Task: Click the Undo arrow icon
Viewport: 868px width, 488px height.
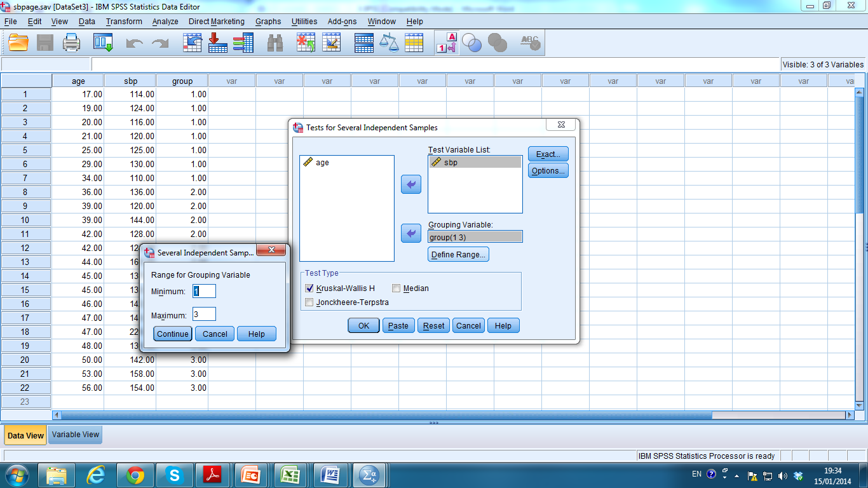Action: point(135,43)
